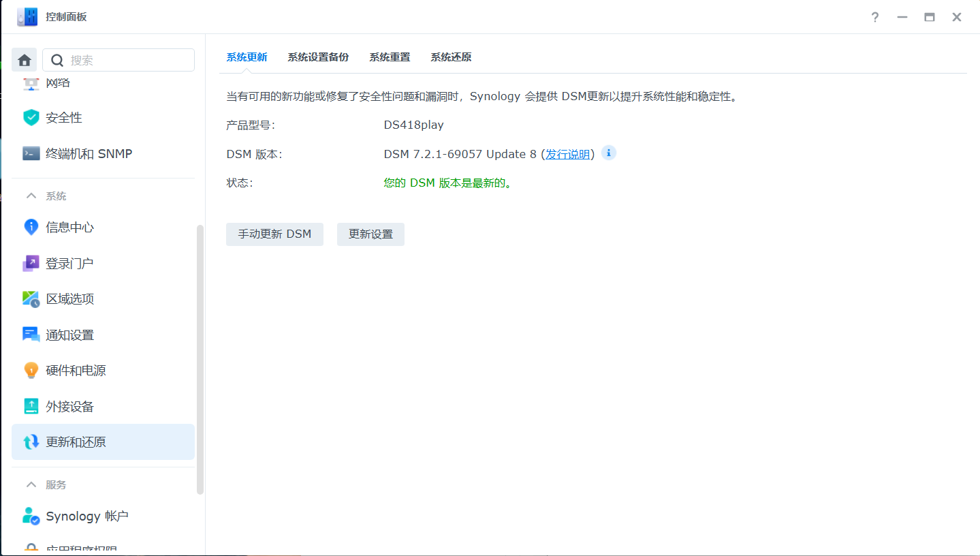The height and width of the screenshot is (556, 980).
Task: Select the 信息中心 sidebar label
Action: pos(69,227)
